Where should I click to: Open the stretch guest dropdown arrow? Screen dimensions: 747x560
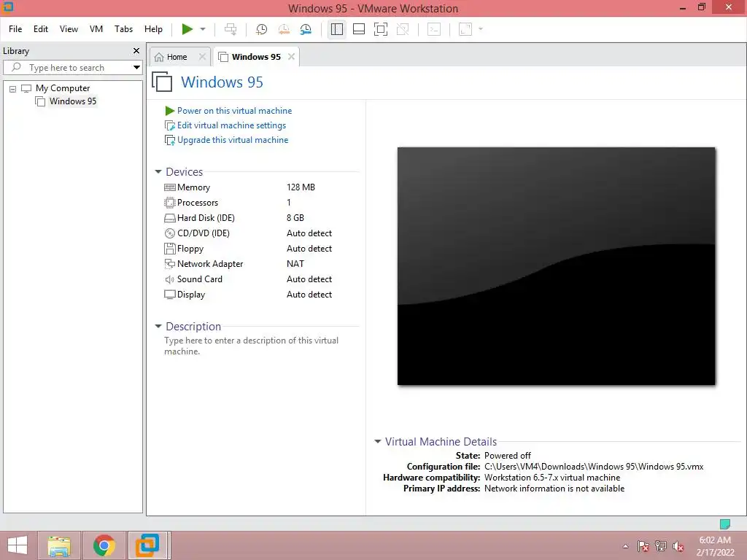[x=480, y=29]
